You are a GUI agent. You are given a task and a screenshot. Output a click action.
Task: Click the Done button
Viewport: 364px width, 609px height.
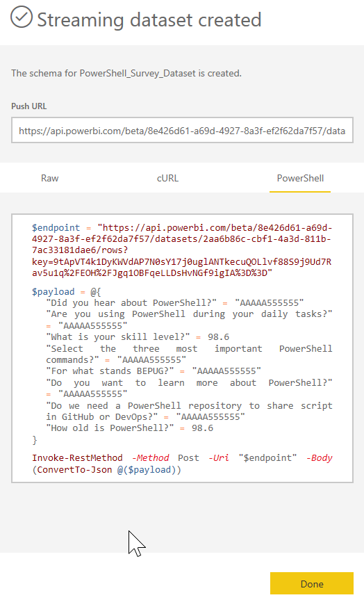point(312,583)
